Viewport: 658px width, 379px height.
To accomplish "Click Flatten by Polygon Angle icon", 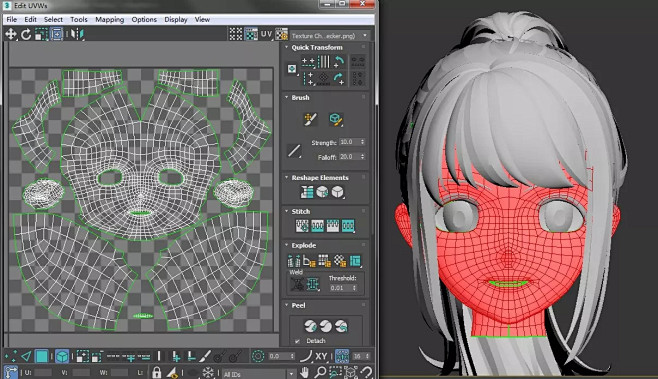I will pos(309,261).
